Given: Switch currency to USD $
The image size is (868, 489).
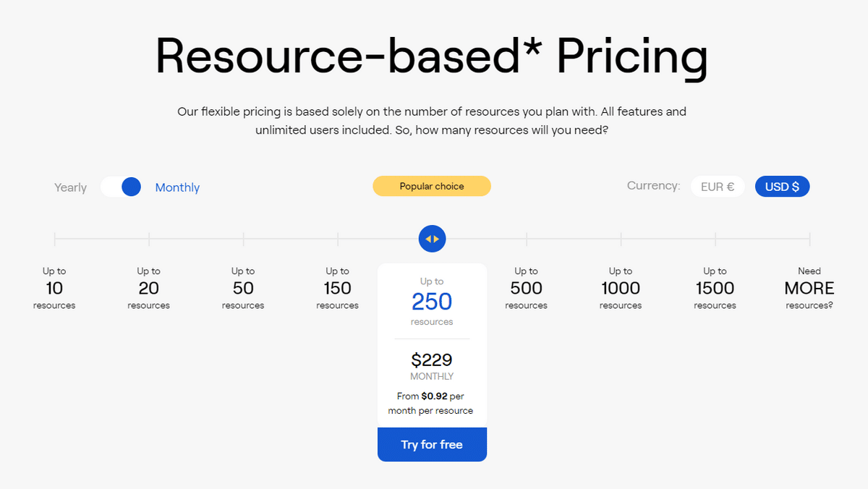Looking at the screenshot, I should point(782,187).
